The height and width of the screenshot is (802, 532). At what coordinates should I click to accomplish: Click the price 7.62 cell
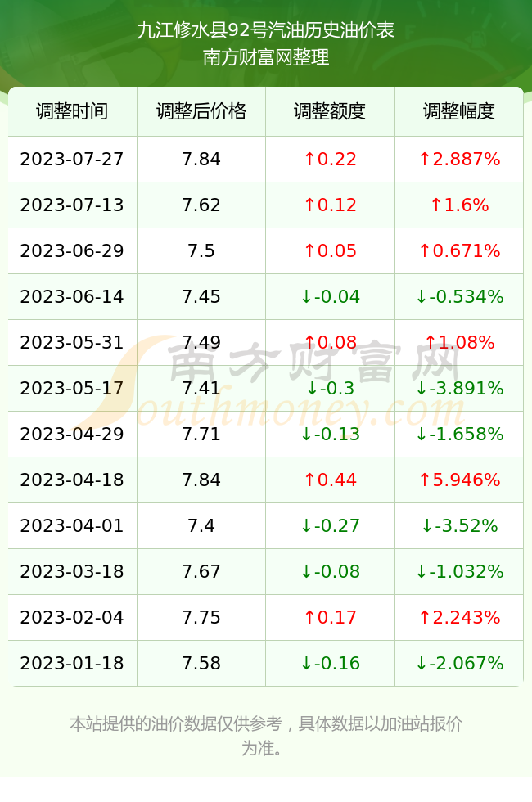pos(201,205)
